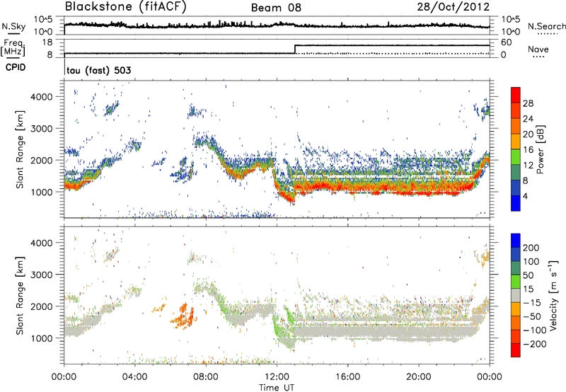Click the '200' tick on Velocity colorbar
The width and height of the screenshot is (566, 392).
[x=531, y=248]
